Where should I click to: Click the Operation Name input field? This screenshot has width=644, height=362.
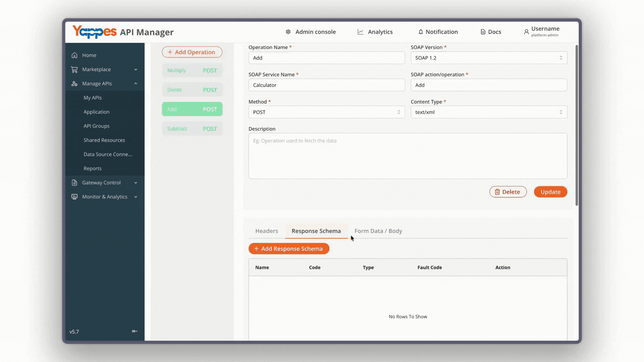[327, 58]
